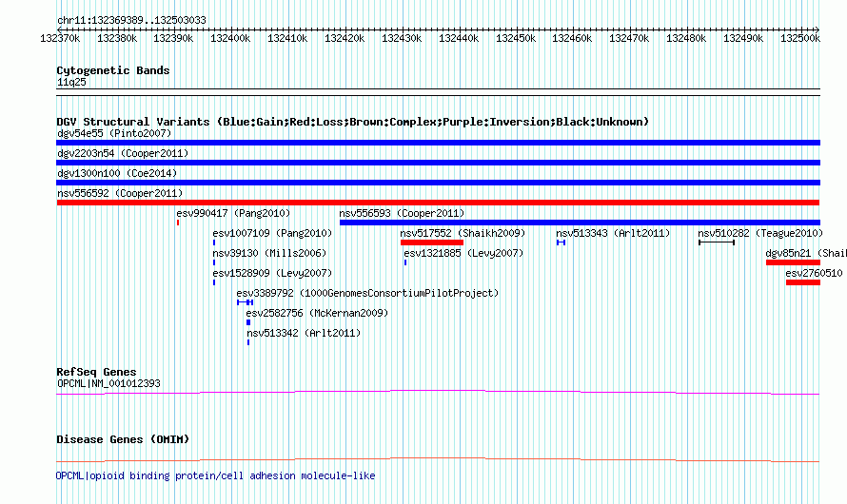
Task: Click the blue bar for dgv54e55
Action: 438,143
